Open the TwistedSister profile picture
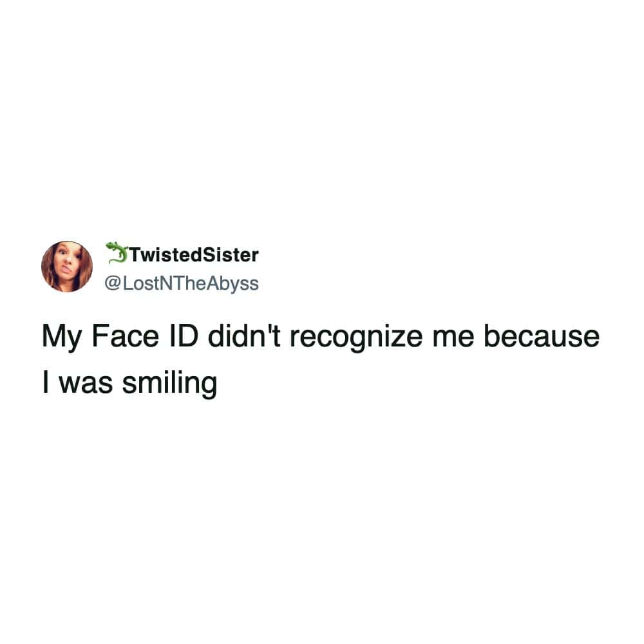The image size is (644, 644). pos(67,267)
